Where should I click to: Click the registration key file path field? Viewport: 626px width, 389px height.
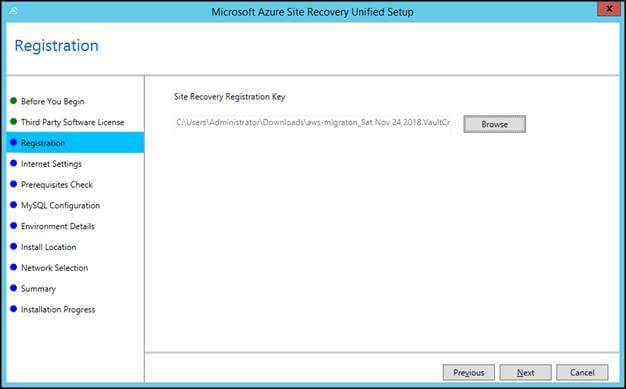point(313,122)
